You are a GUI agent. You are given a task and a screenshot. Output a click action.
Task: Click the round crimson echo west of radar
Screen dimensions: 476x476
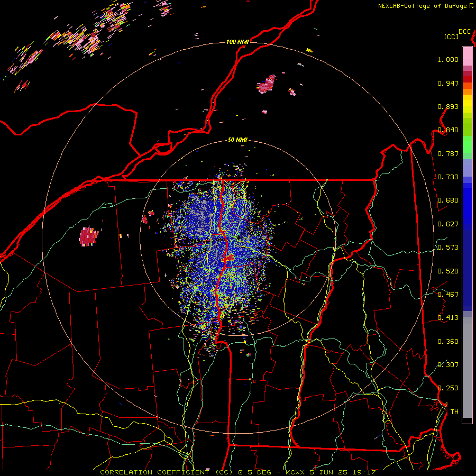tap(88, 236)
